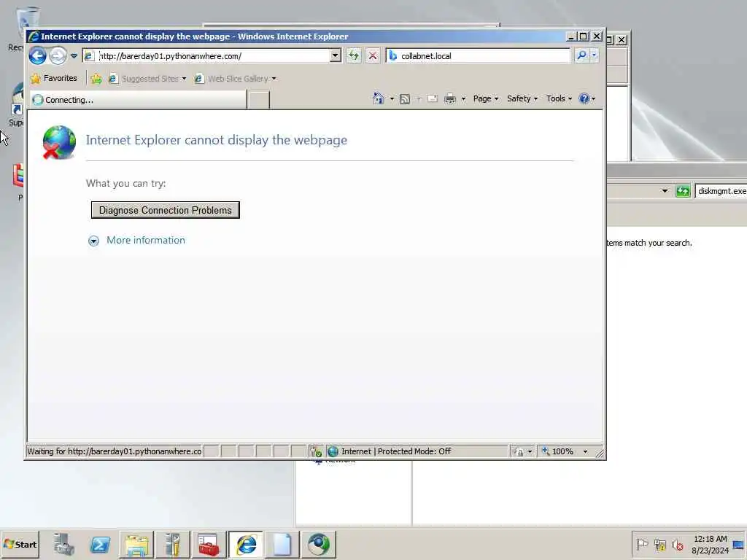Viewport: 747px width, 560px height.
Task: Click the More information link text
Action: [146, 240]
